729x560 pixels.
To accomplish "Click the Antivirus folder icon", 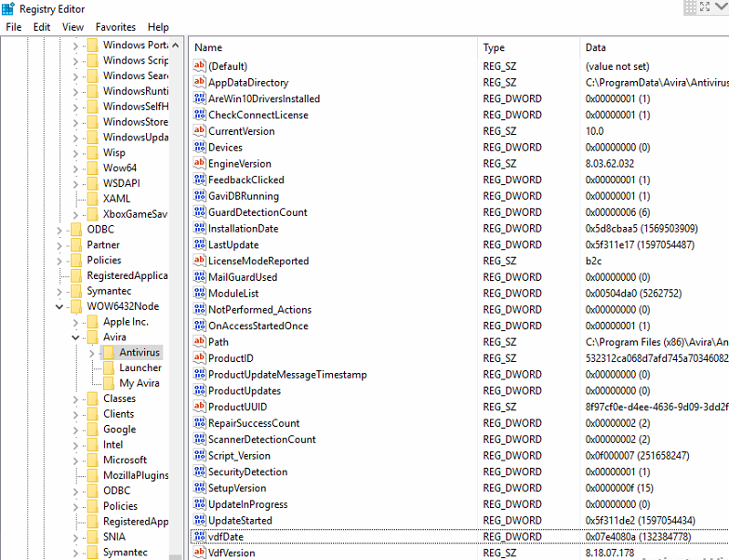I will click(109, 352).
